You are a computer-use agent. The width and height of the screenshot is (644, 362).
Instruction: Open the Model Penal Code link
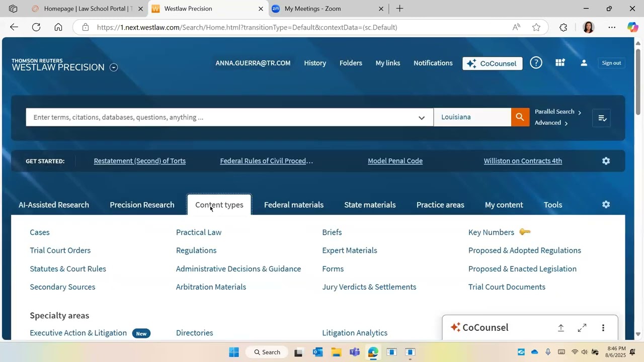coord(395,161)
